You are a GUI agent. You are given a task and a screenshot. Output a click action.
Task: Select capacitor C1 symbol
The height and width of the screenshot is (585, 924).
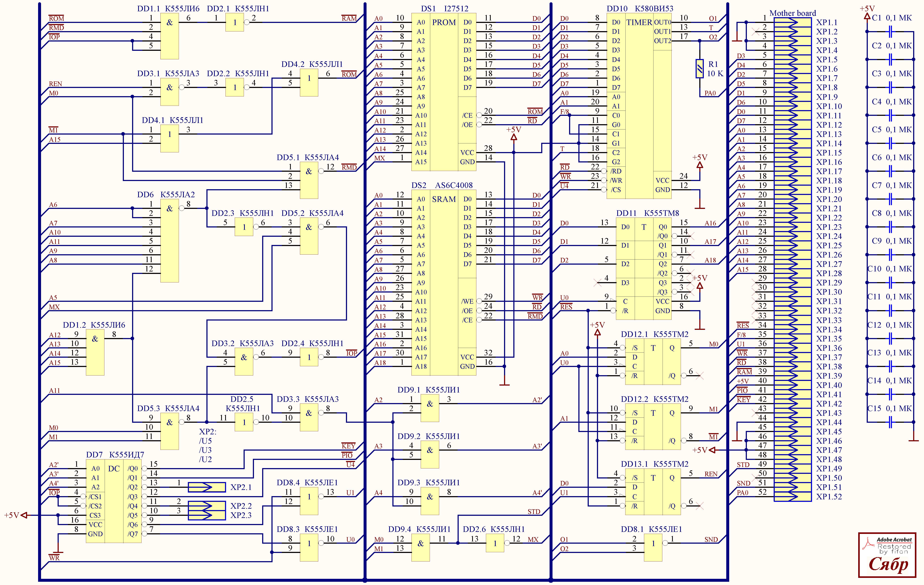(891, 31)
